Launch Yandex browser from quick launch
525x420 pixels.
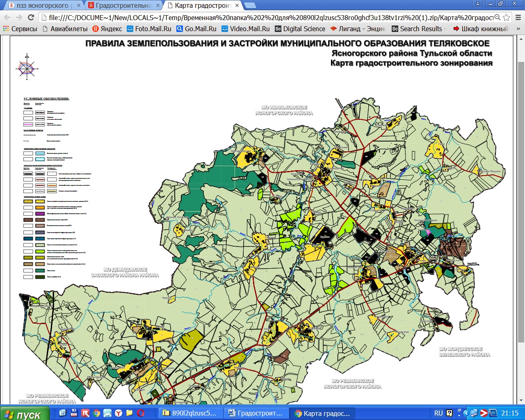(x=118, y=413)
